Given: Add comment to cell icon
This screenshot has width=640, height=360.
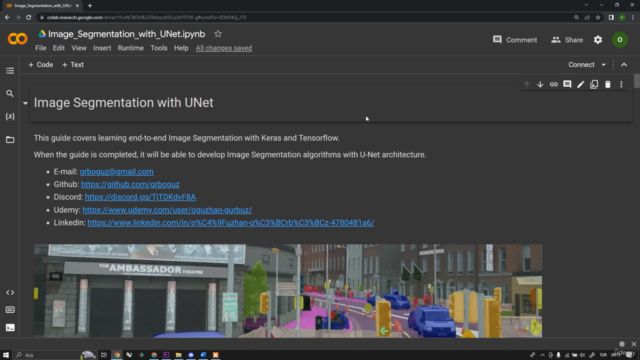Looking at the screenshot, I should pyautogui.click(x=567, y=84).
